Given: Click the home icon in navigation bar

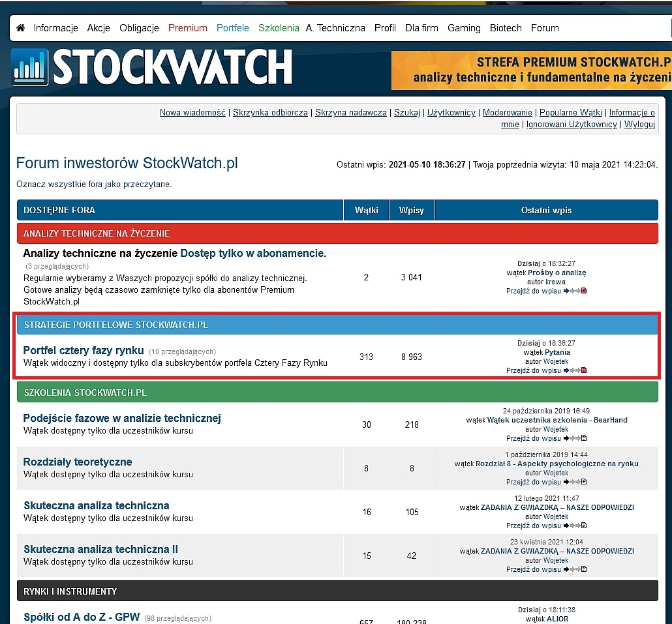Looking at the screenshot, I should [20, 28].
